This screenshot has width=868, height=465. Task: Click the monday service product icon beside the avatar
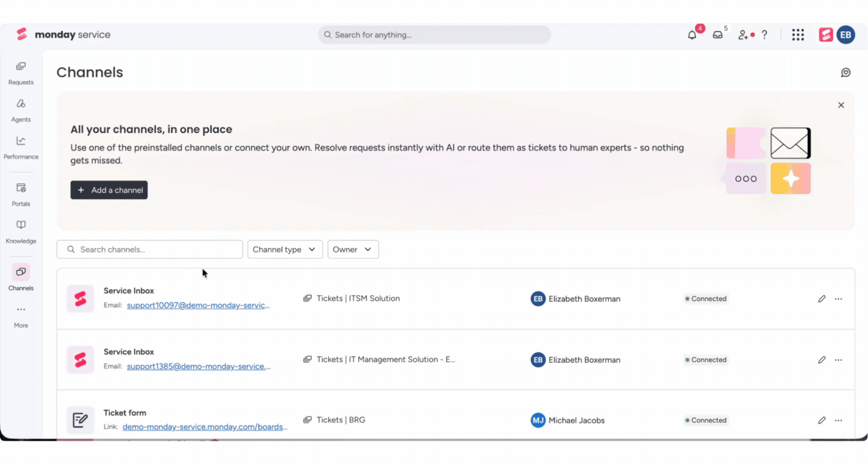pyautogui.click(x=826, y=35)
